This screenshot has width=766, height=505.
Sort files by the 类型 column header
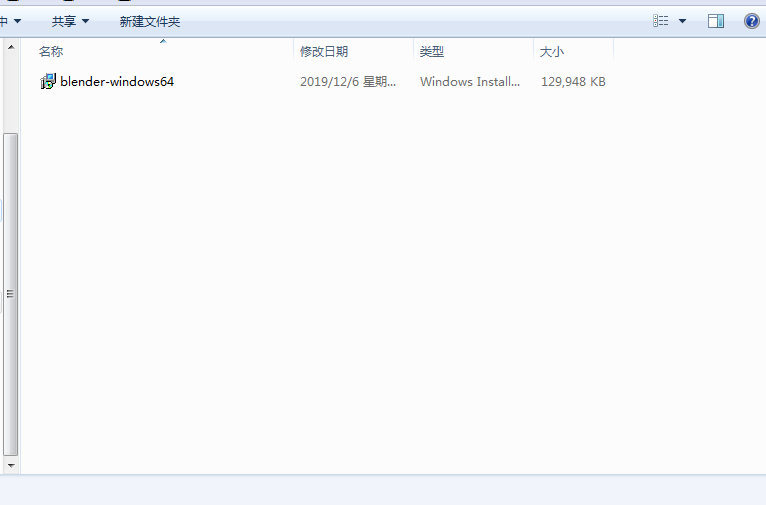(x=432, y=52)
